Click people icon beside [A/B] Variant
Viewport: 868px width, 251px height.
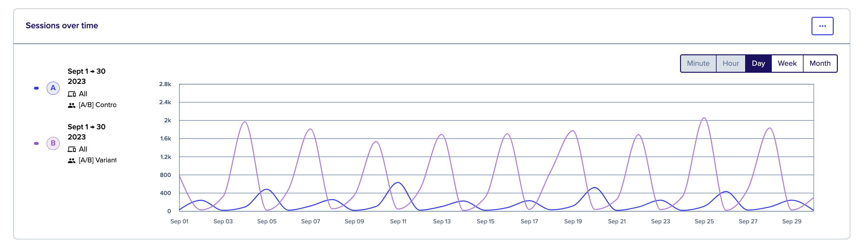pyautogui.click(x=71, y=160)
